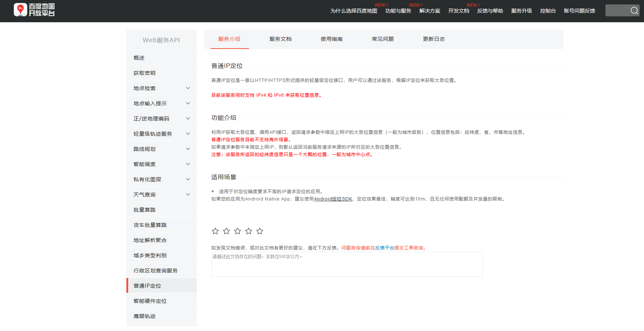Switch to the 服务介绍 tab
Image resolution: width=644 pixels, height=331 pixels.
tap(229, 39)
